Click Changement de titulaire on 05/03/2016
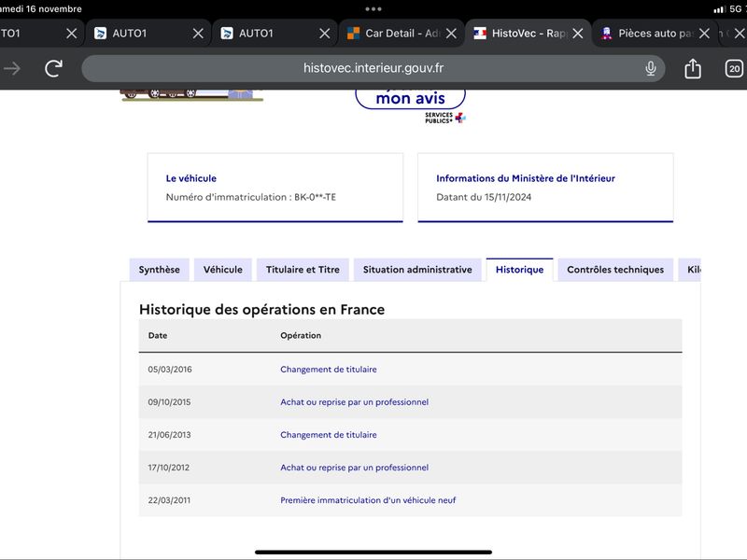The image size is (747, 560). tap(329, 369)
